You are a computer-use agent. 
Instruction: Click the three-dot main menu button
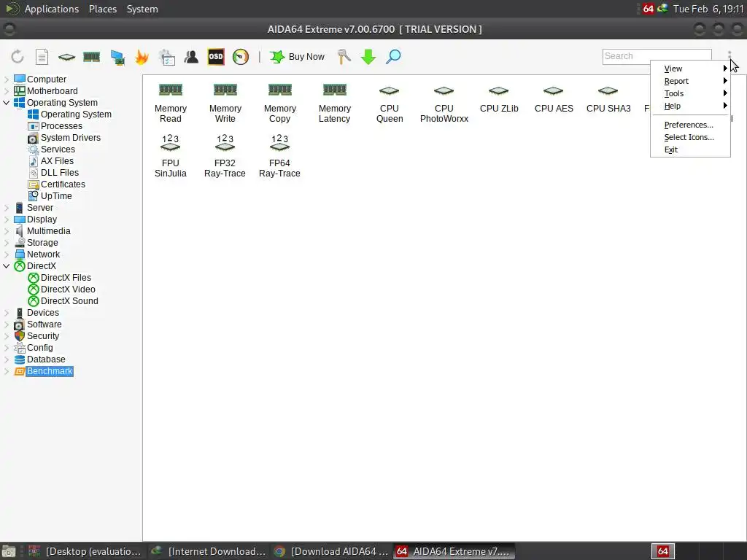(729, 56)
